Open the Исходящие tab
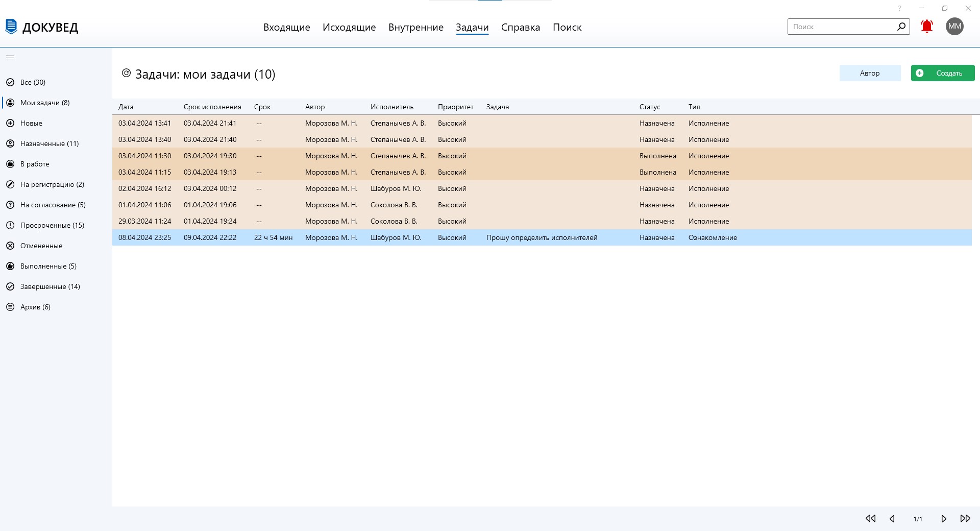Viewport: 980px width, 531px height. [349, 28]
